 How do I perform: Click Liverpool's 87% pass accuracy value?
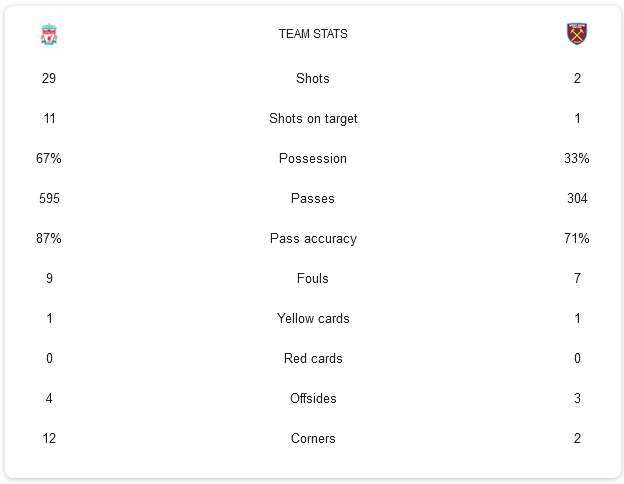49,238
